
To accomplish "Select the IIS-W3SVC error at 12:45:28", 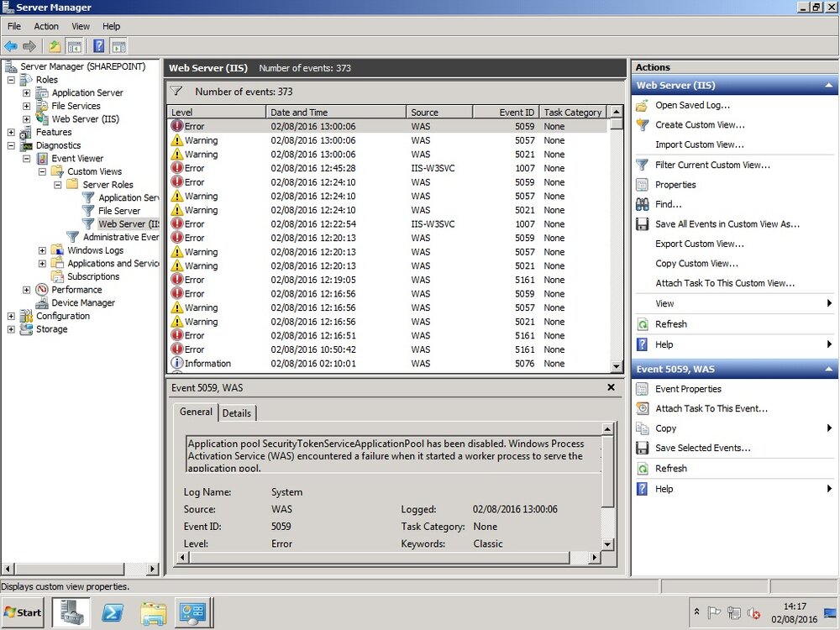I will tap(388, 168).
